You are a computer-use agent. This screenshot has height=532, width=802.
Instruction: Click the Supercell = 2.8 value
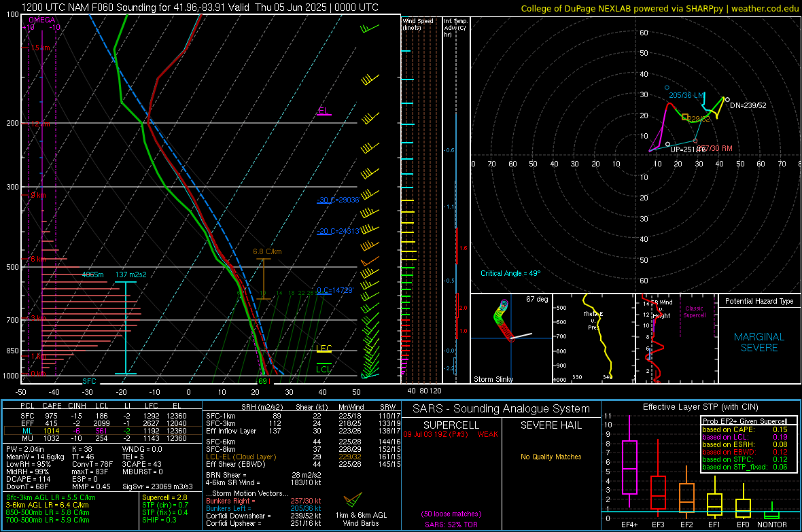click(164, 497)
